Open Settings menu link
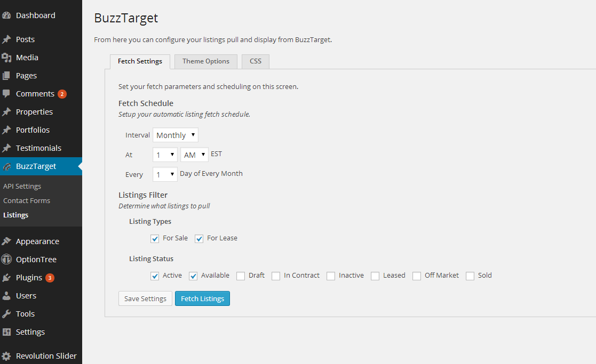 coord(30,332)
